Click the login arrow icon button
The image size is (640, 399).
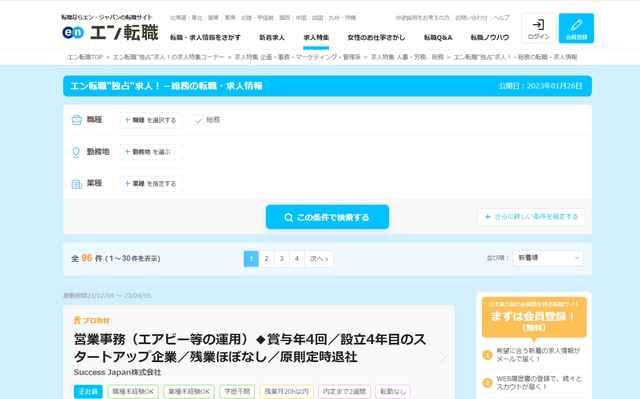click(538, 28)
